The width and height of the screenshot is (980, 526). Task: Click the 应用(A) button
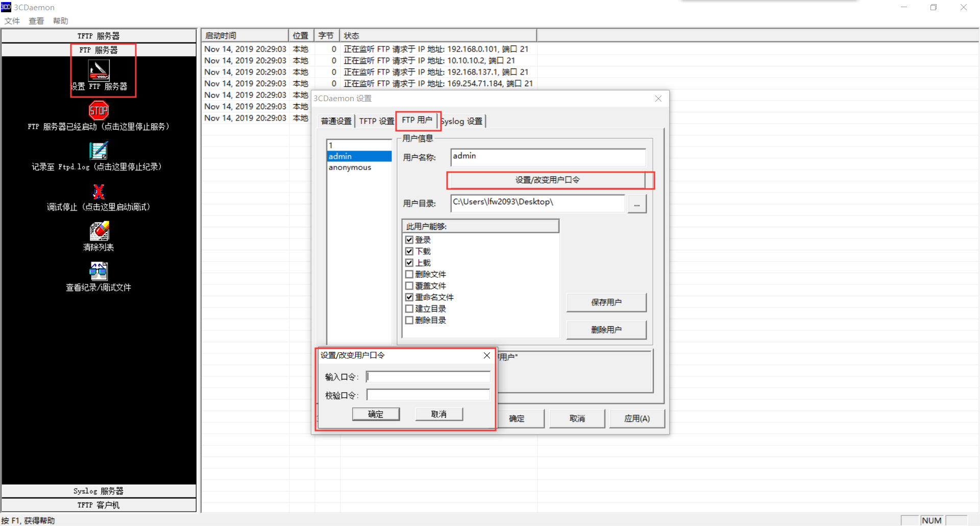(637, 419)
